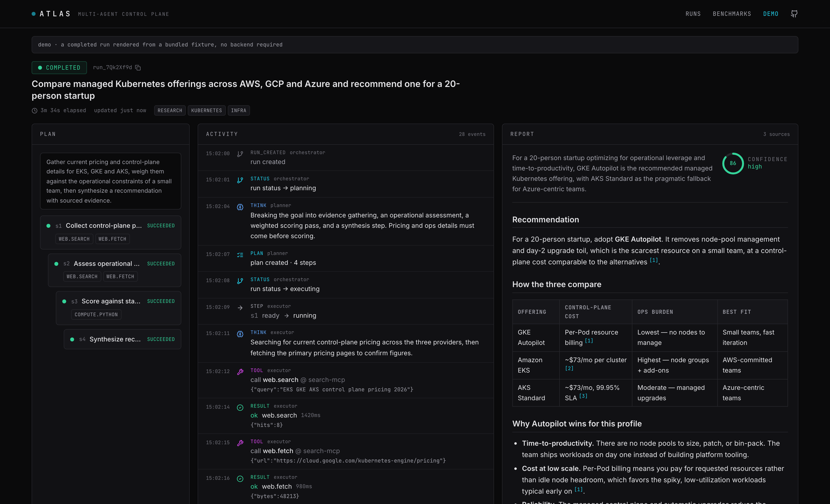The width and height of the screenshot is (830, 504).
Task: Click the web.search query JSON line
Action: (x=332, y=389)
